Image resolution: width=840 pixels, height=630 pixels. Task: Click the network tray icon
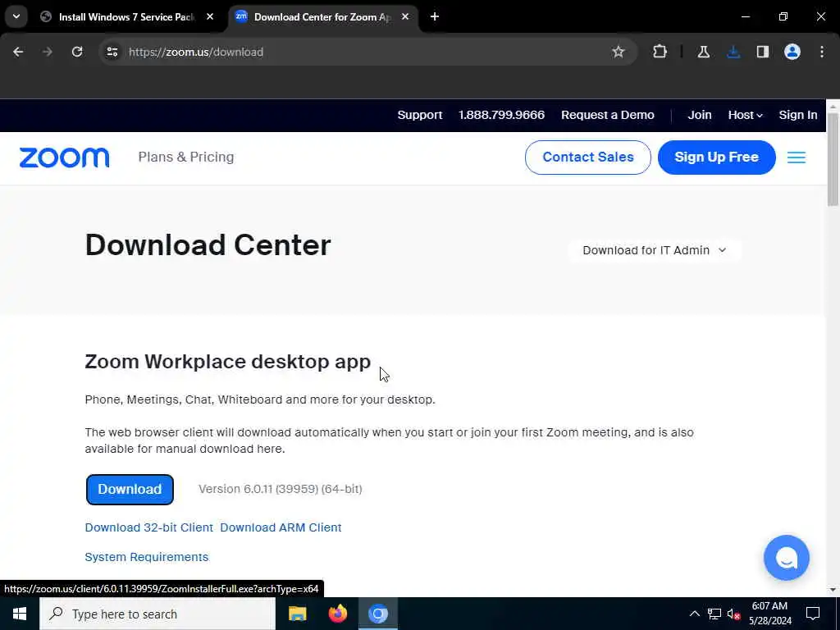[714, 614]
